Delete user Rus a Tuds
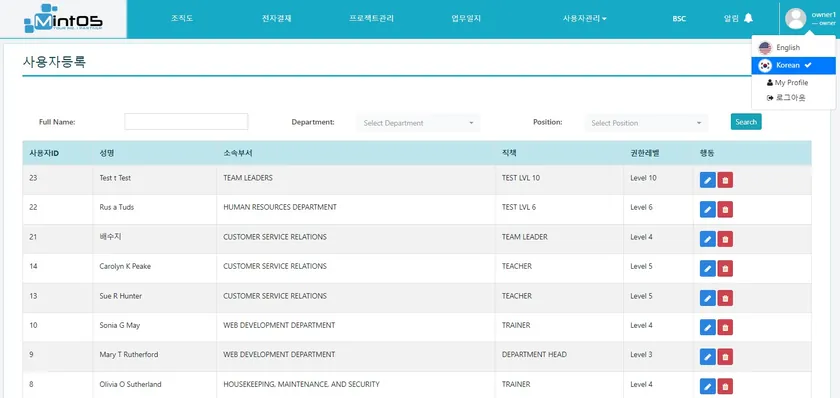Image resolution: width=840 pixels, height=398 pixels. (725, 209)
